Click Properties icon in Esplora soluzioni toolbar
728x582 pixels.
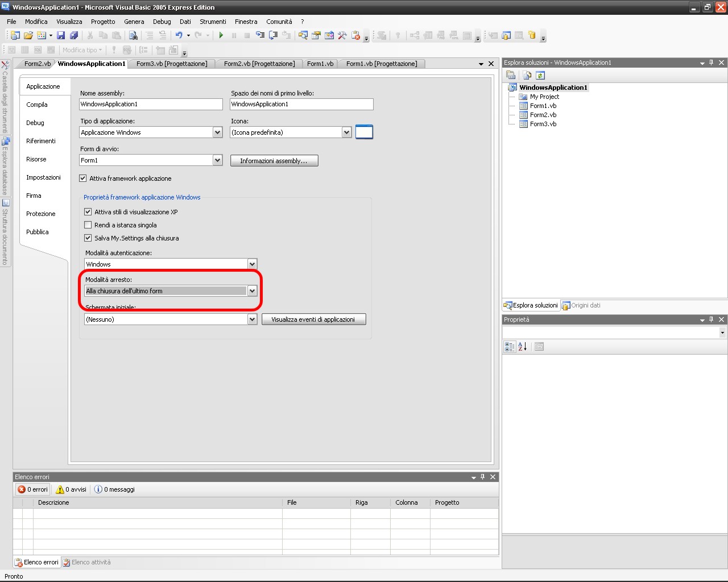[511, 75]
